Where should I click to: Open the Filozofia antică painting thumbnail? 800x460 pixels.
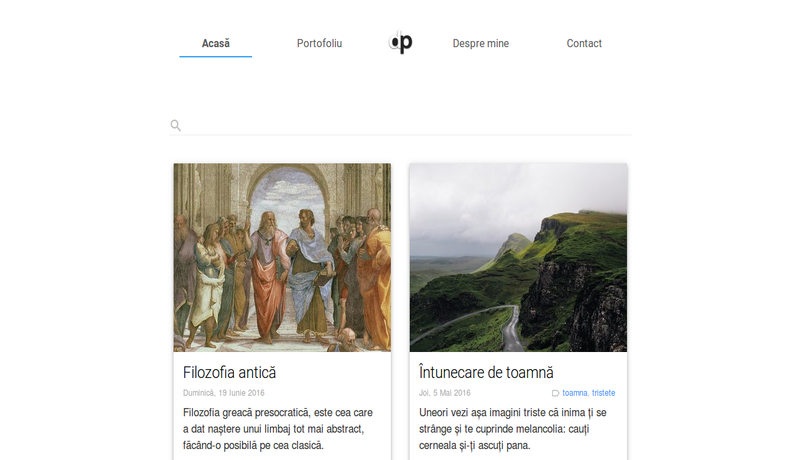coord(282,258)
